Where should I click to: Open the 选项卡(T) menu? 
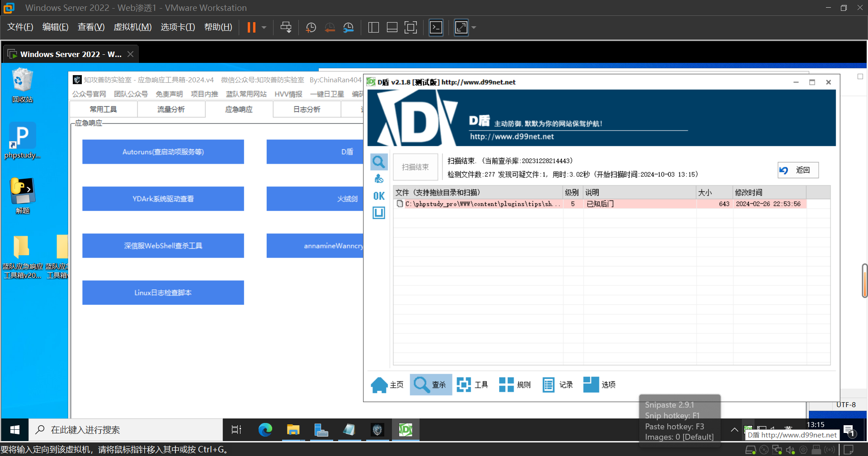coord(178,27)
